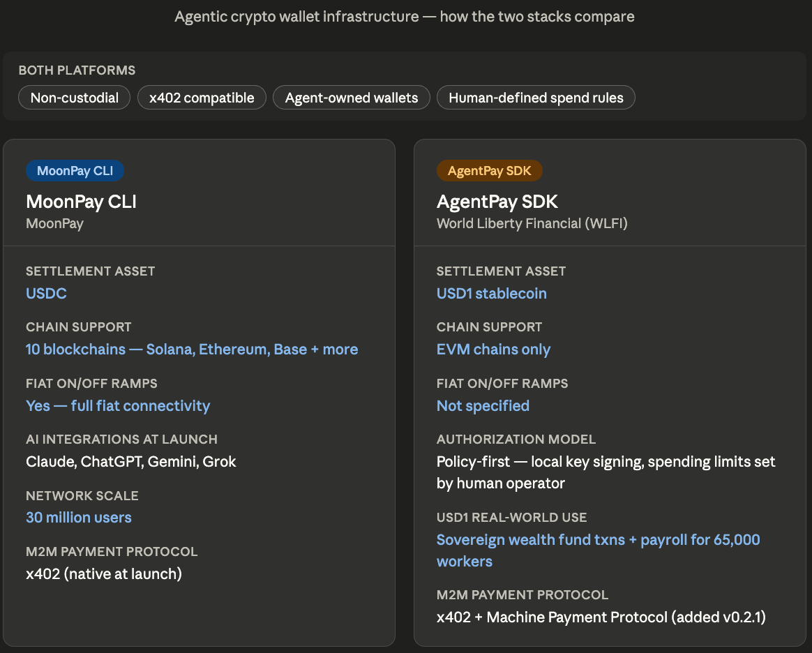Click the Agentic crypto wallet infrastructure title
This screenshot has width=812, height=653.
(x=405, y=16)
